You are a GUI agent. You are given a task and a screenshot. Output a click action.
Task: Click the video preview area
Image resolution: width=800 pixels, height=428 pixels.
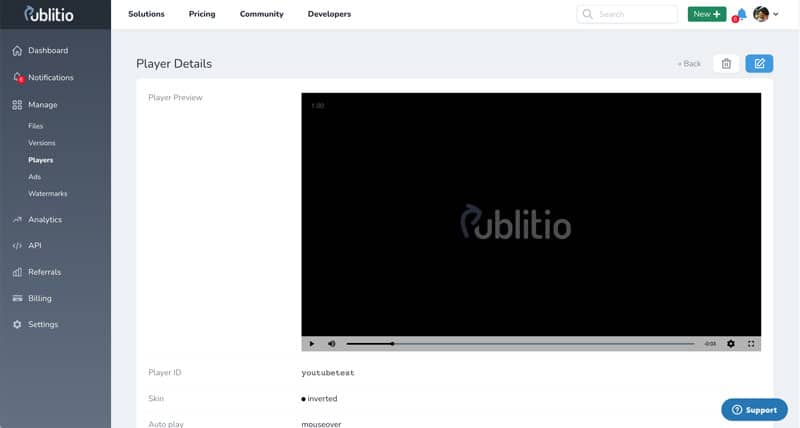tap(531, 214)
